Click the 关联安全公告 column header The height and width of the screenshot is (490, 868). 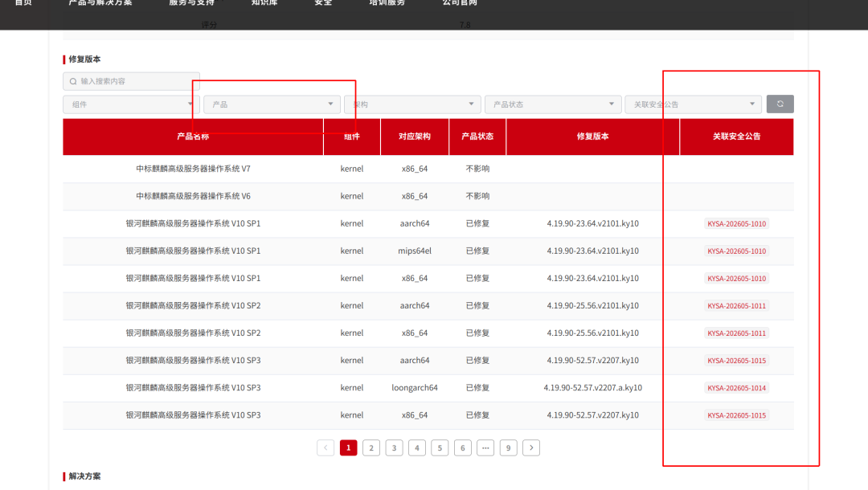pyautogui.click(x=736, y=137)
